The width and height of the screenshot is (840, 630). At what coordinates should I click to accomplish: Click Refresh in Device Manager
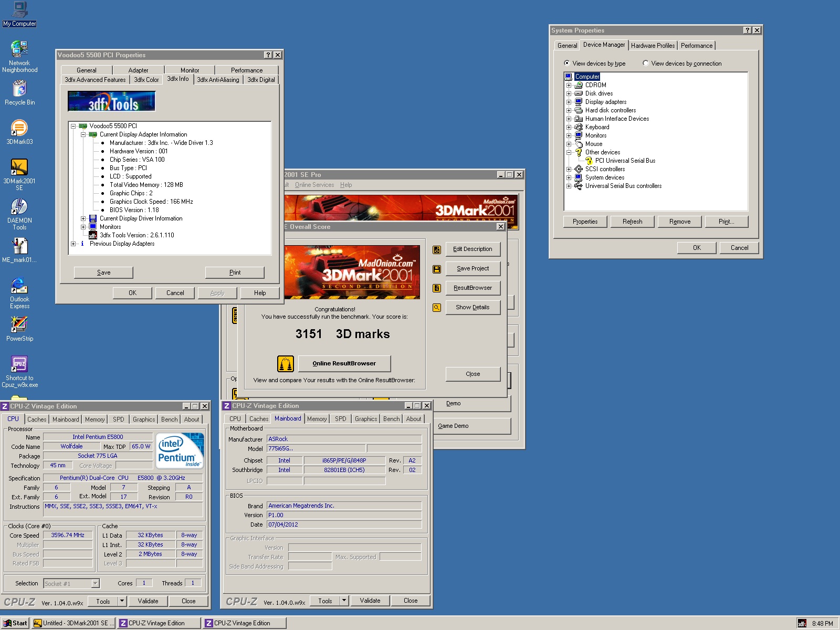tap(633, 222)
